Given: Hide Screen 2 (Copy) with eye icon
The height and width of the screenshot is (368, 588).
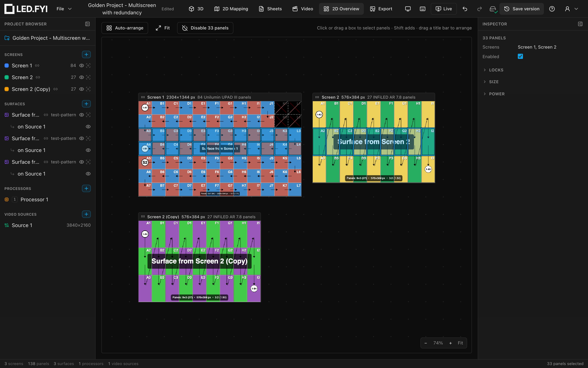Looking at the screenshot, I should click(82, 89).
